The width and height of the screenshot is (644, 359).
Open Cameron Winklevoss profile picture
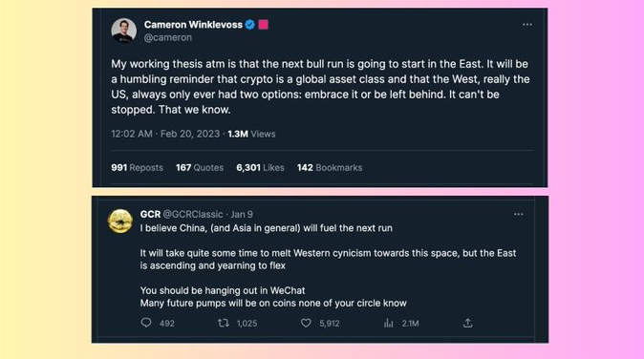(123, 31)
